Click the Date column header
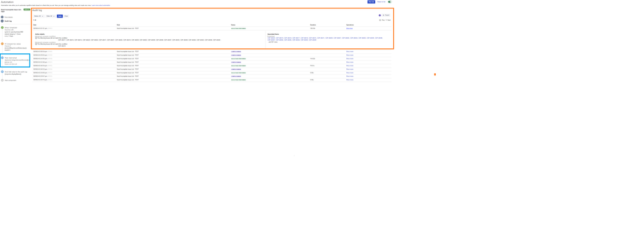 [x=35, y=25]
